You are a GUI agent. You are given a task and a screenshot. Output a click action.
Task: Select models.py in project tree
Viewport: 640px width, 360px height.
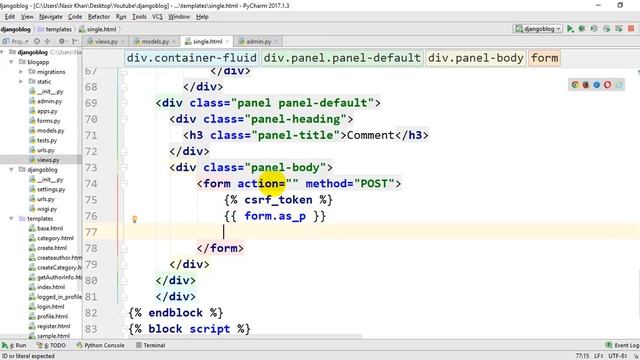(x=51, y=131)
